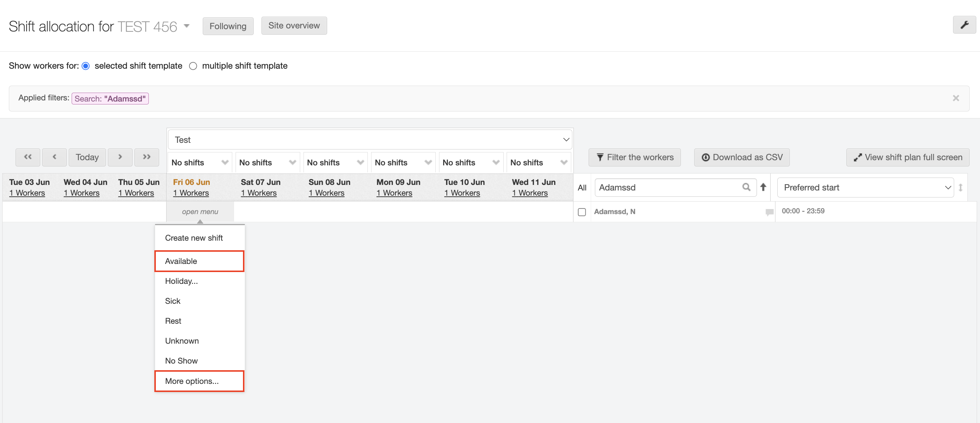Click the Adamssd worker search field
Viewport: 980px width, 423px height.
[x=667, y=188]
